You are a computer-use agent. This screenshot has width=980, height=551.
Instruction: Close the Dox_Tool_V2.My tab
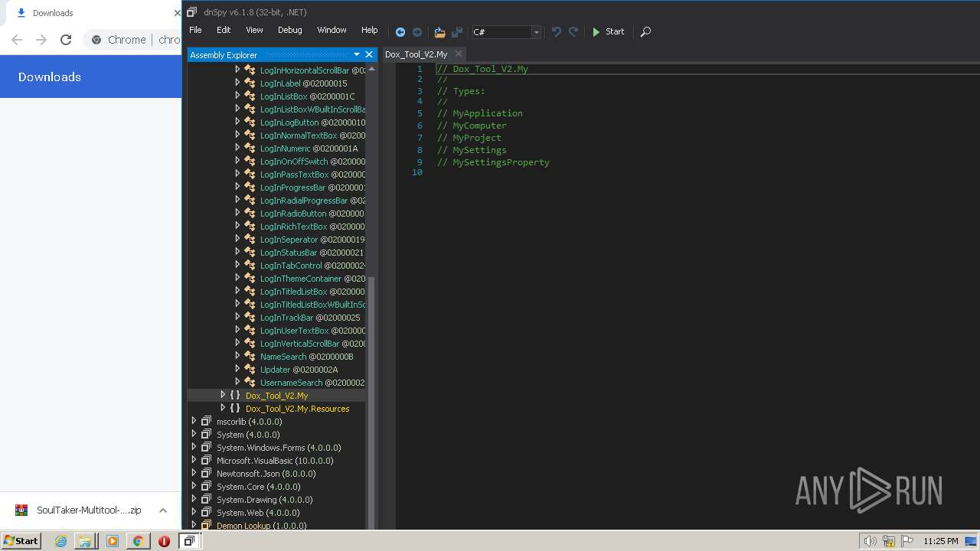(x=459, y=54)
